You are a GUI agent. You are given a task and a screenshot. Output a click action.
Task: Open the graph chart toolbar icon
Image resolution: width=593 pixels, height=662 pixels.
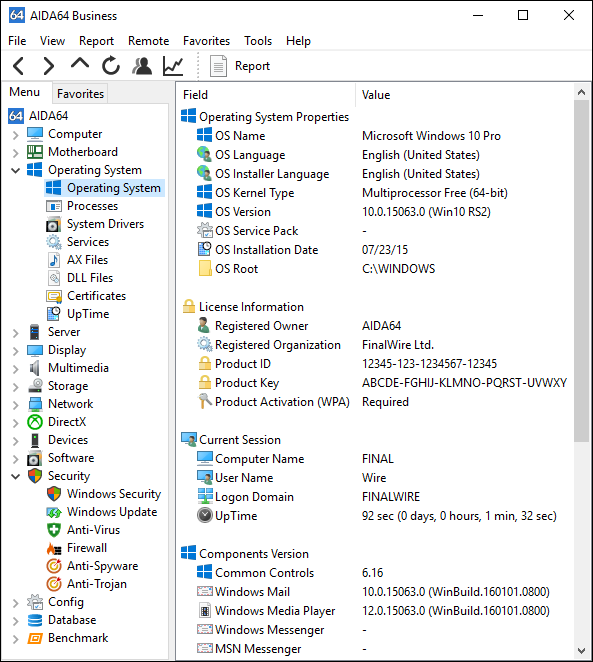pyautogui.click(x=173, y=66)
